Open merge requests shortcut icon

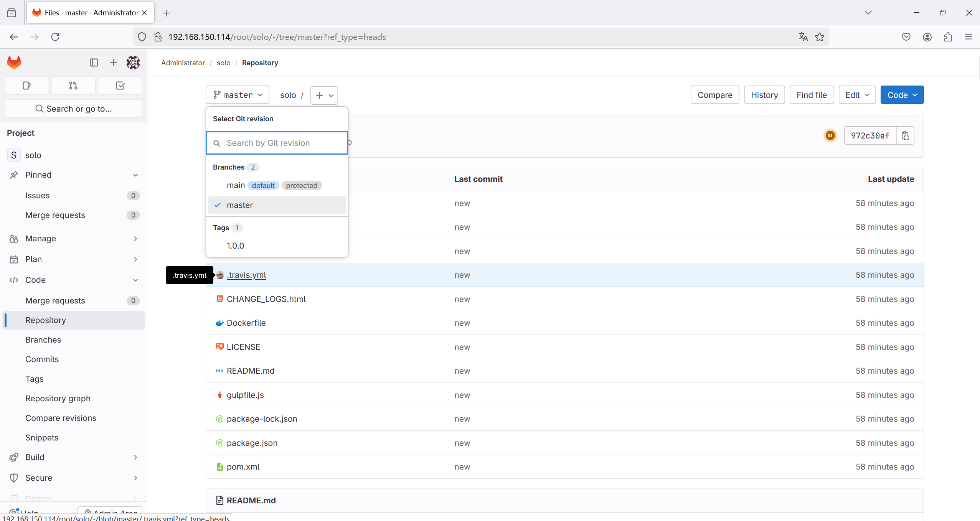pyautogui.click(x=73, y=86)
